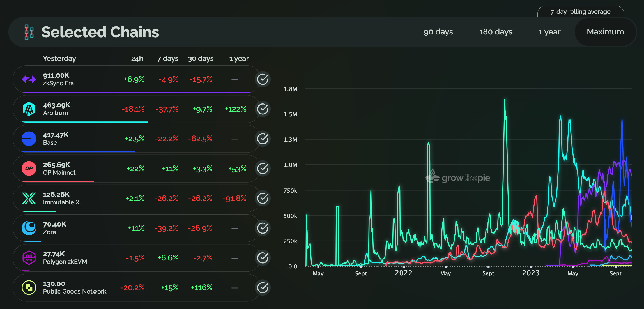Uncheck Polygon zkEVM from the chart
The height and width of the screenshot is (309, 644).
263,258
